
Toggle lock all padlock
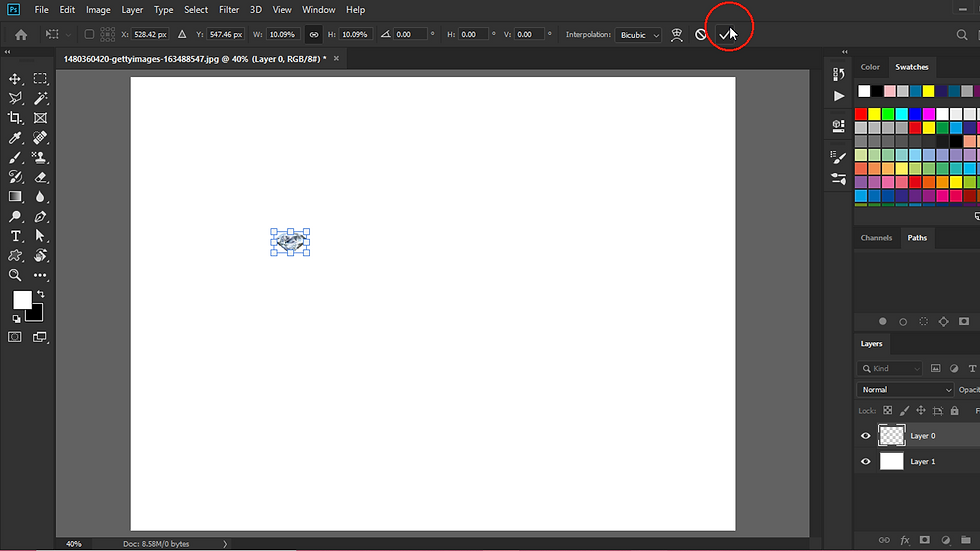click(954, 410)
